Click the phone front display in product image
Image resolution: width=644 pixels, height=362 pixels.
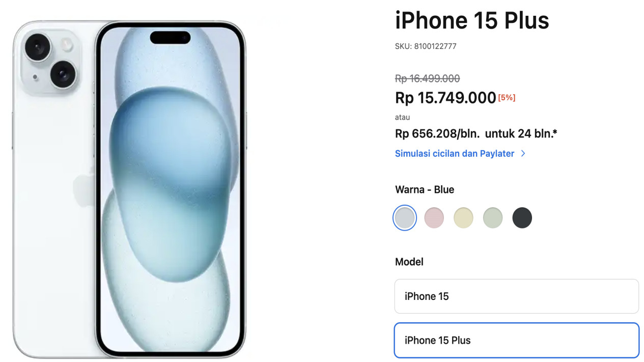tap(170, 188)
